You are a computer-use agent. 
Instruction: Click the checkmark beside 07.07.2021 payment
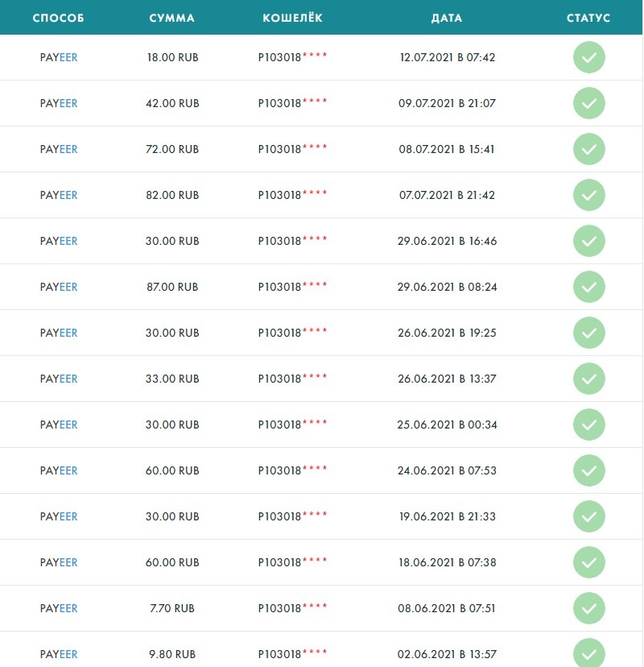tap(588, 195)
